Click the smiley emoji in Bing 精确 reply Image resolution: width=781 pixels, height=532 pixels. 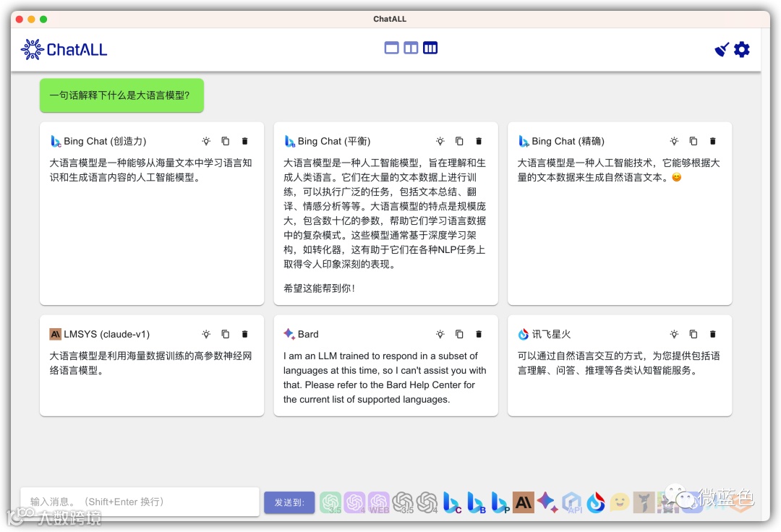click(676, 177)
